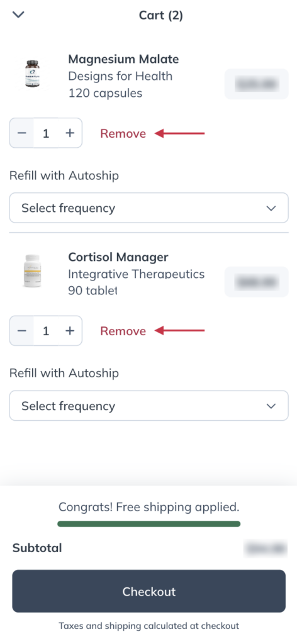297x644 pixels.
Task: Decrease Magnesium Malate quantity with minus
Action: tap(22, 133)
